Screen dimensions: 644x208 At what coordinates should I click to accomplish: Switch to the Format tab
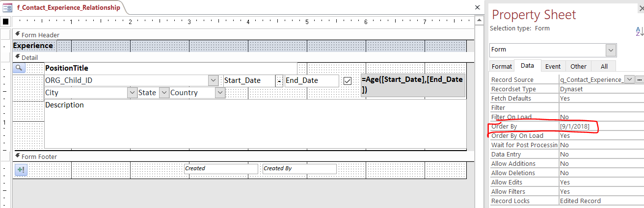coord(502,66)
